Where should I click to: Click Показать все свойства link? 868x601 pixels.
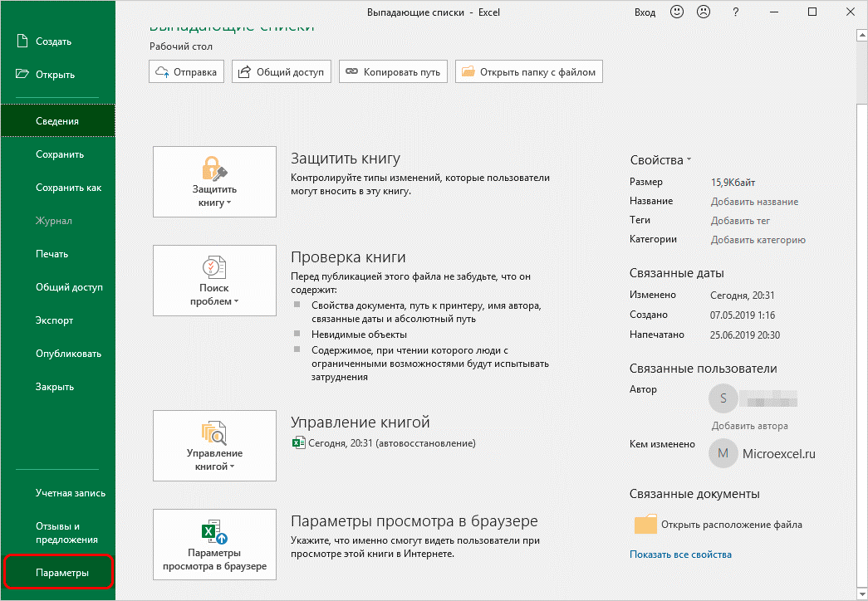pyautogui.click(x=680, y=555)
